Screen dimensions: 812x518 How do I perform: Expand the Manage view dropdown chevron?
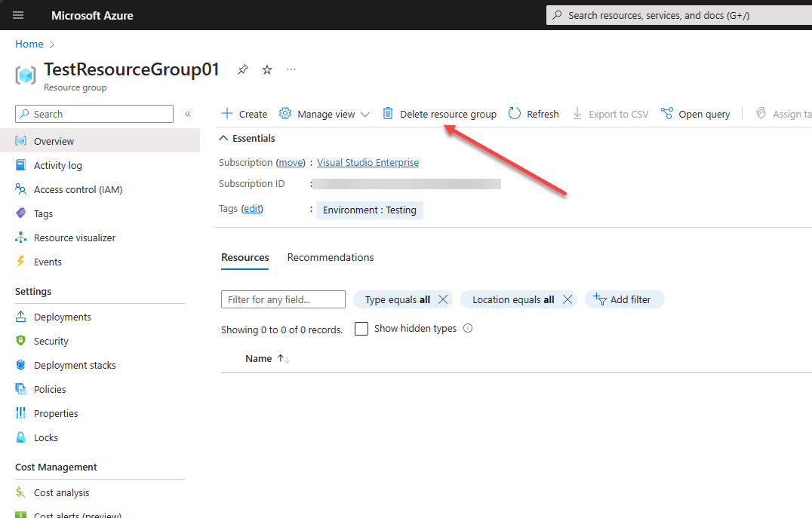click(365, 115)
